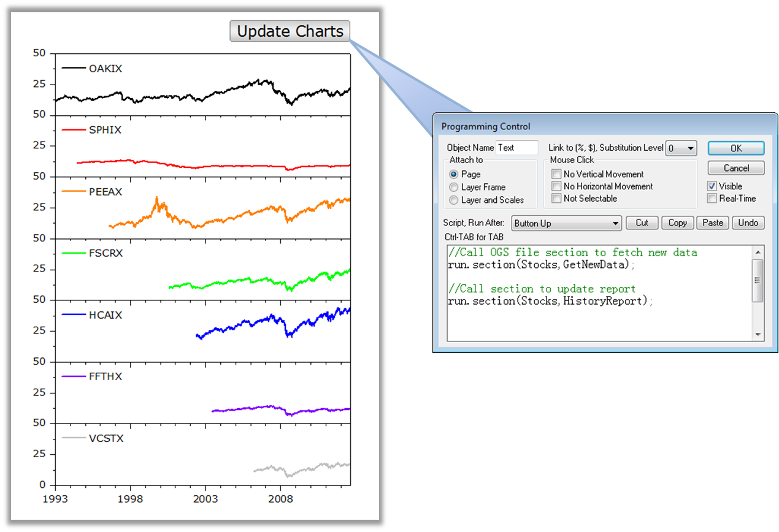Screen dimensions: 779x532
Task: Click the Object Name text field
Action: coord(516,148)
